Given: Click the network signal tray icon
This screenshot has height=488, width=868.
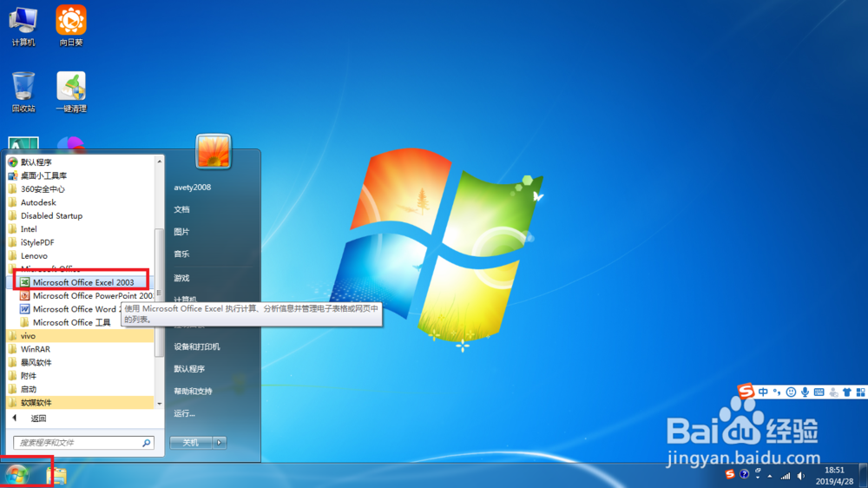Looking at the screenshot, I should click(786, 476).
